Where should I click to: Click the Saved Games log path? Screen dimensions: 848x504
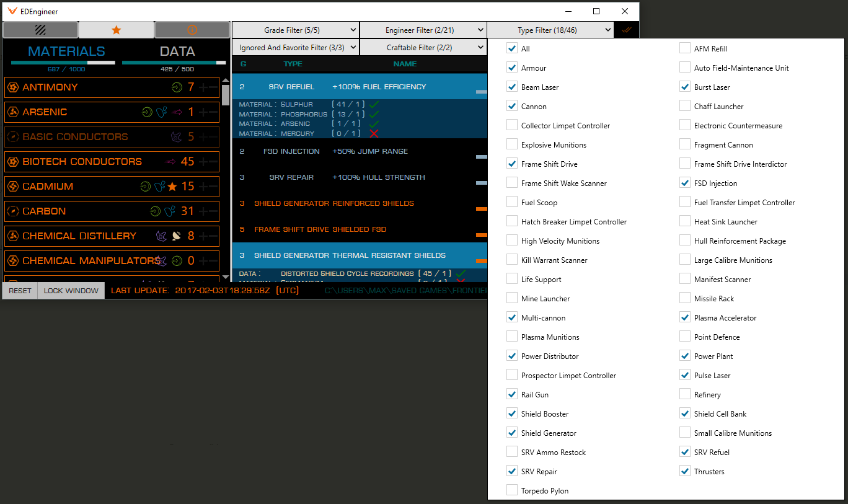tap(406, 291)
